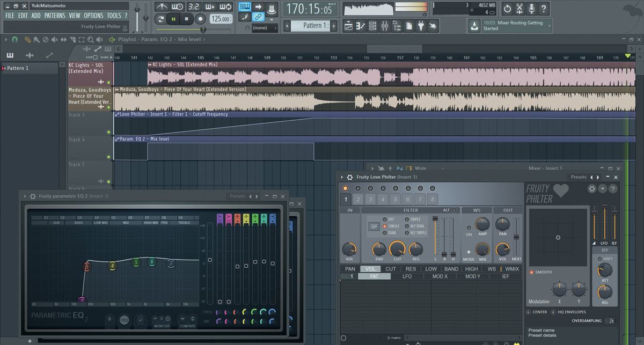This screenshot has width=644, height=345.
Task: Click the 125.000 tempo field
Action: (x=221, y=19)
